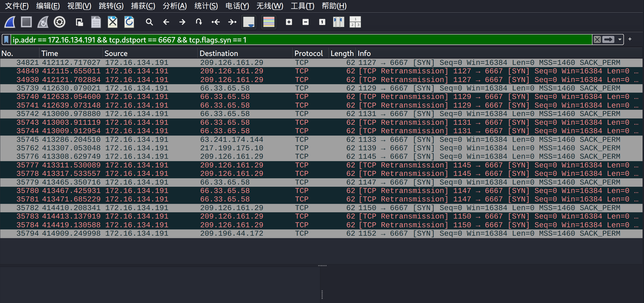Close the capture file icon
The image size is (644, 303).
pos(113,22)
